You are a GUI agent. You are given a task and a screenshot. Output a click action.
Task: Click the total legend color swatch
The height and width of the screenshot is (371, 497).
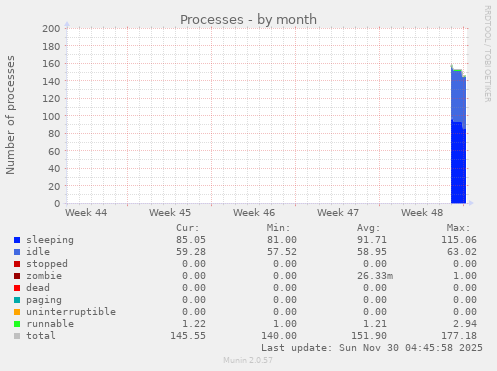[x=17, y=336]
